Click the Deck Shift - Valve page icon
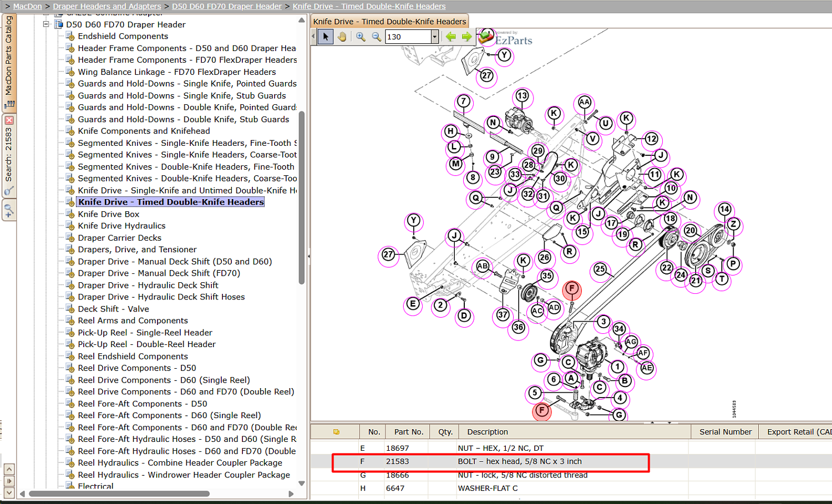 point(70,309)
